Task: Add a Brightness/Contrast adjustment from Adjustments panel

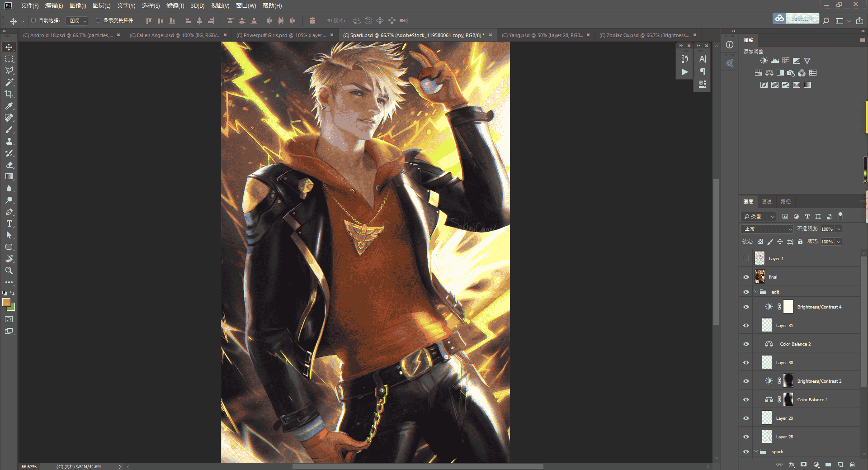Action: tap(764, 61)
